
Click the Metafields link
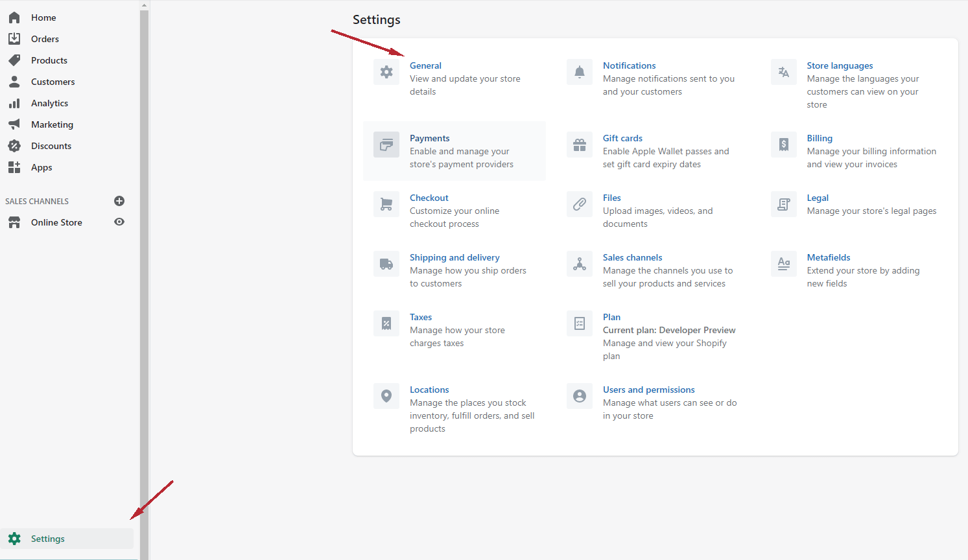828,257
